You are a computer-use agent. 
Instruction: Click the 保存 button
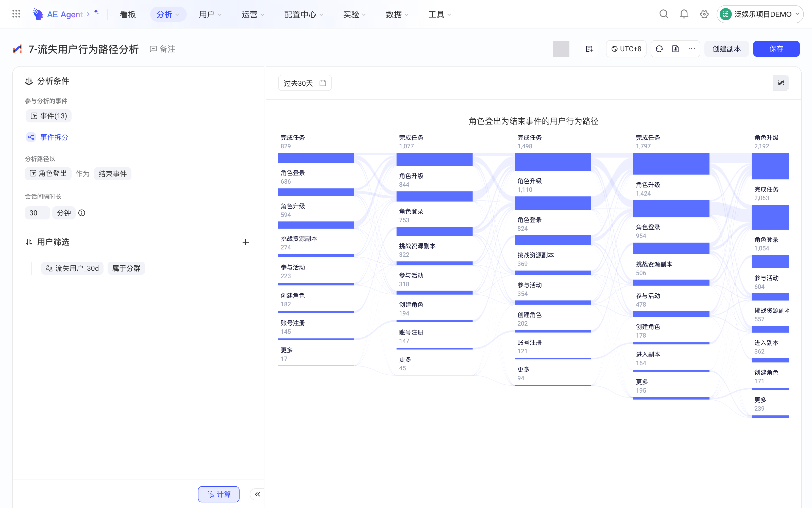[x=776, y=49]
